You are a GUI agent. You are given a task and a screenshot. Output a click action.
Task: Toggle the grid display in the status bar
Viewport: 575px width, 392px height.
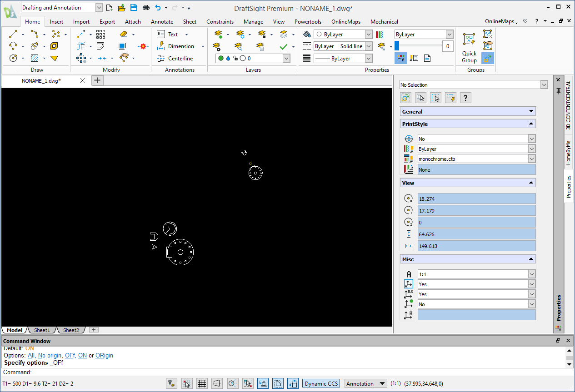point(202,383)
